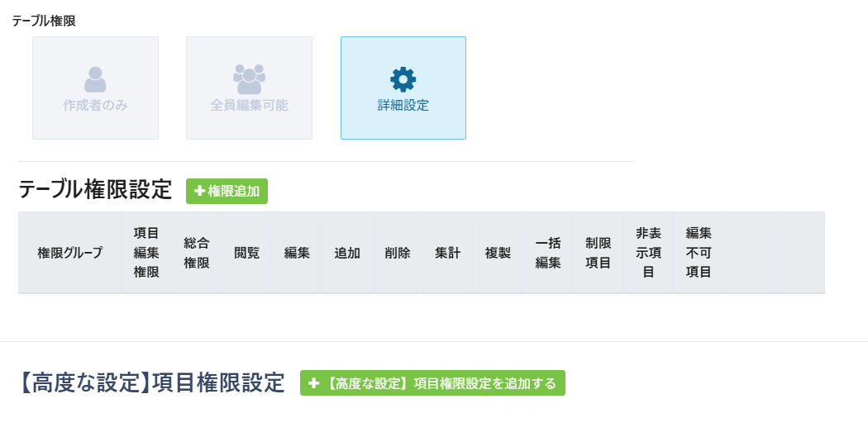Image resolution: width=868 pixels, height=432 pixels.
Task: Click the テーブル権限設定 section heading
Action: [x=95, y=190]
